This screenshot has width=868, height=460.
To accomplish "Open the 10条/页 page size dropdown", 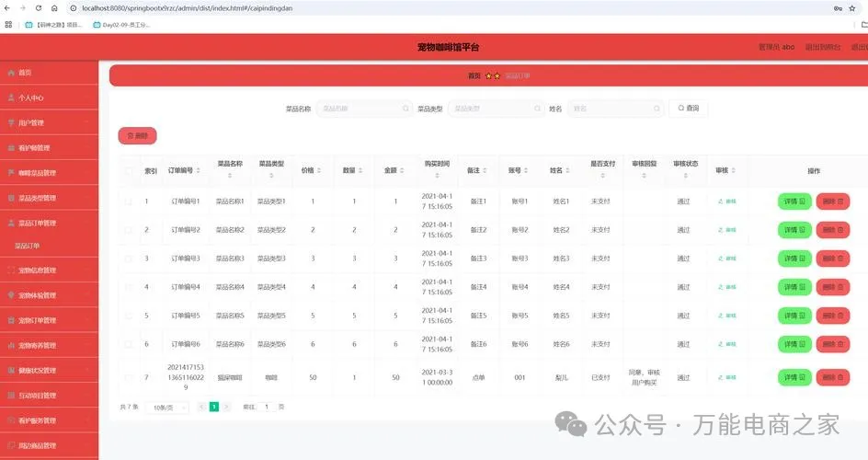I will (x=166, y=407).
